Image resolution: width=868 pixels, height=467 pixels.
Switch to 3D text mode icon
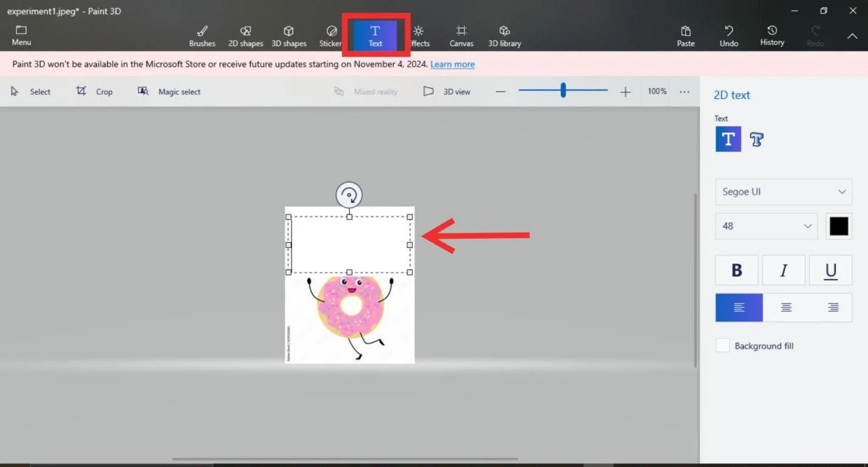click(x=756, y=139)
